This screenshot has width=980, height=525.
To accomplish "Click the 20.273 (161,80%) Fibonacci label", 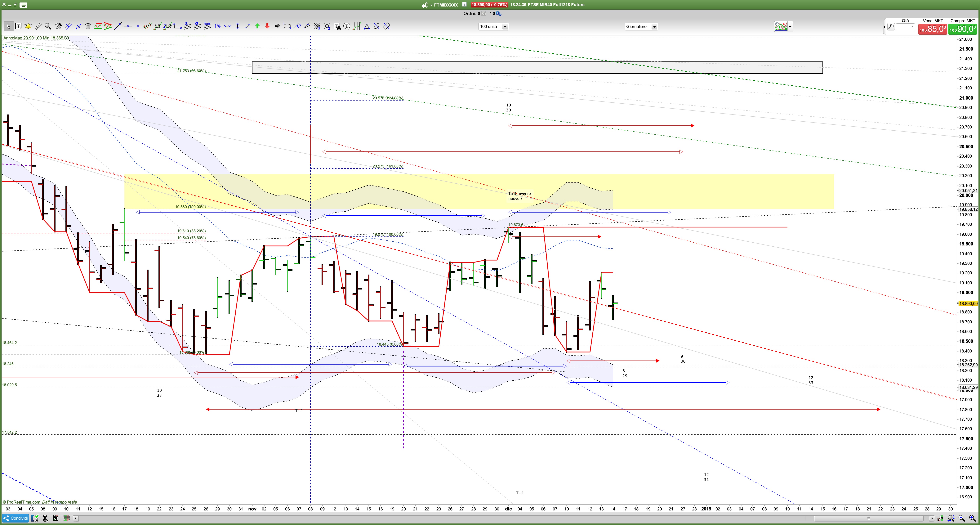I will pyautogui.click(x=388, y=166).
